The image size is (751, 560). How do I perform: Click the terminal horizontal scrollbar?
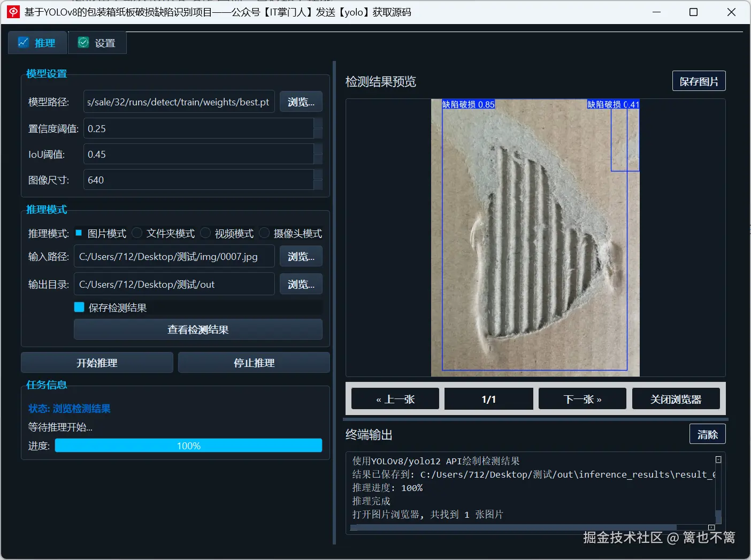coord(514,527)
